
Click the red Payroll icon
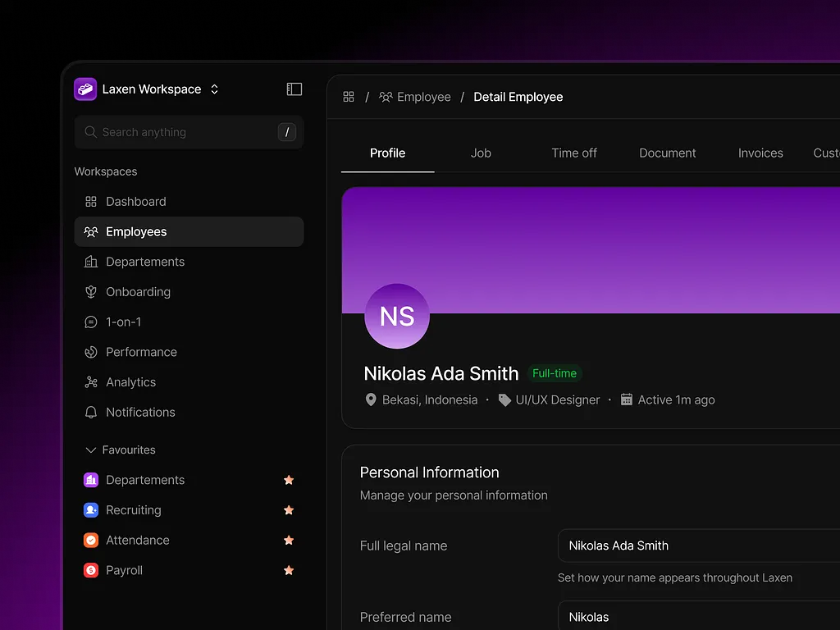coord(91,570)
